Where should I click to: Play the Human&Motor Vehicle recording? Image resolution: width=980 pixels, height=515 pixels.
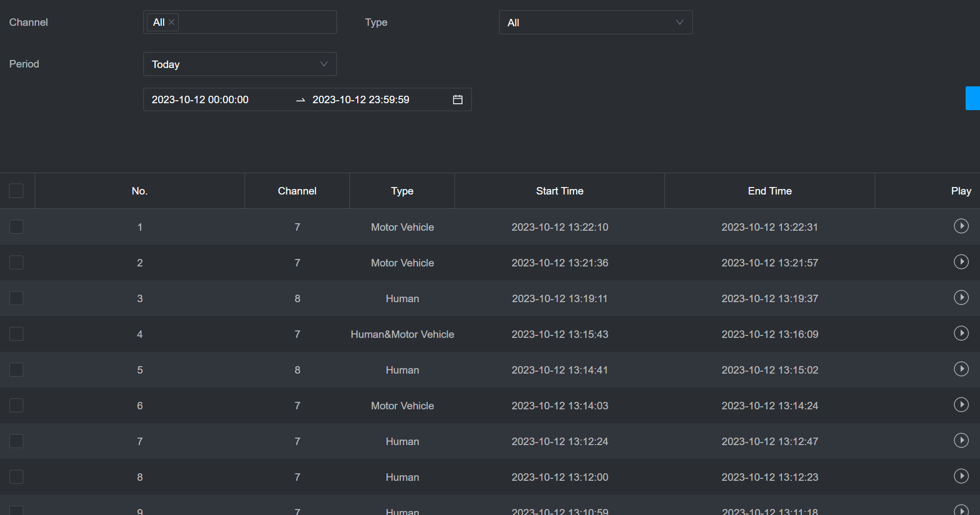(x=961, y=333)
